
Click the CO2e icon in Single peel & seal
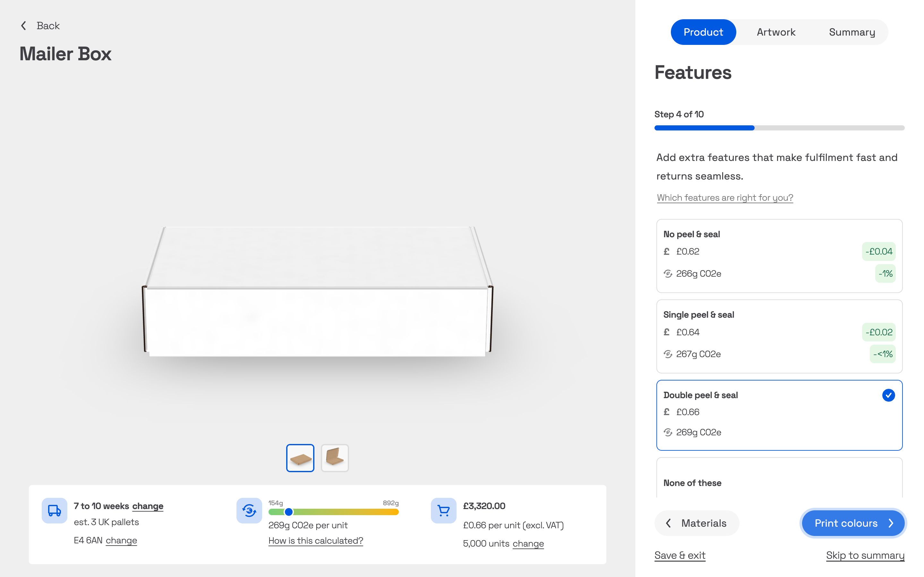[668, 354]
